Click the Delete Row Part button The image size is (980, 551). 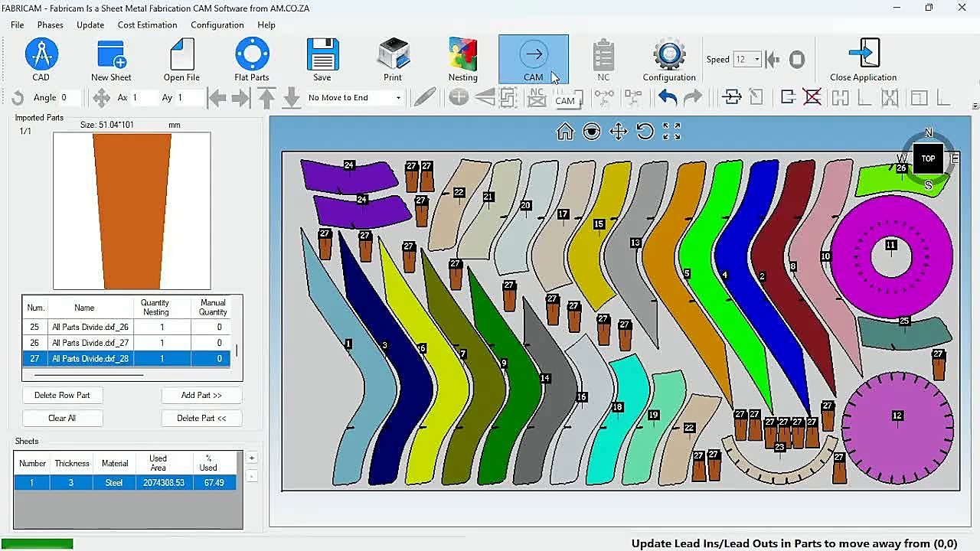(62, 395)
